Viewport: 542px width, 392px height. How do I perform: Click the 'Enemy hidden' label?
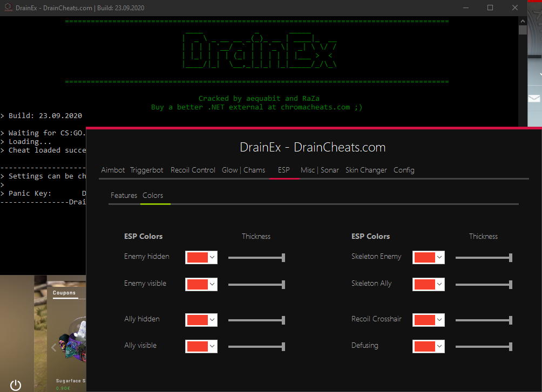point(146,256)
